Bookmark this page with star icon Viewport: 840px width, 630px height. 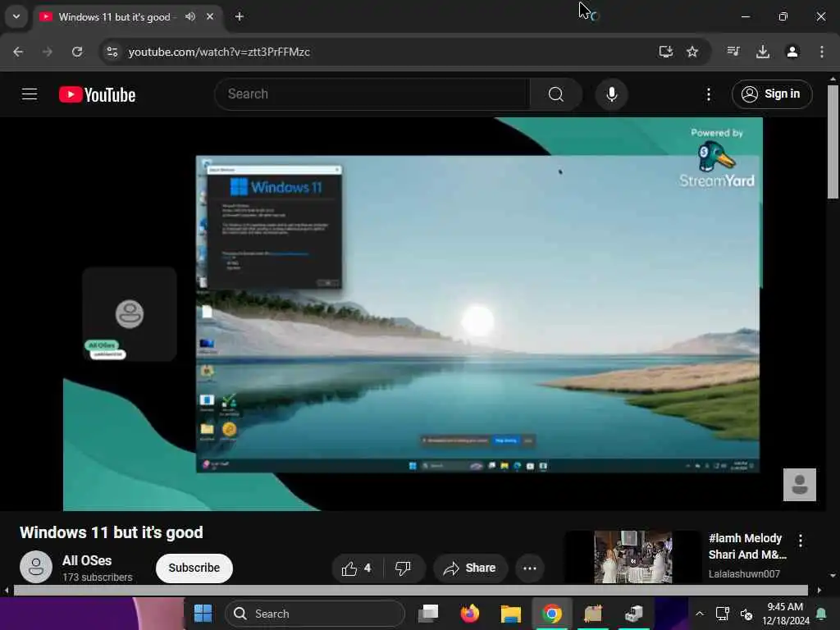[692, 52]
